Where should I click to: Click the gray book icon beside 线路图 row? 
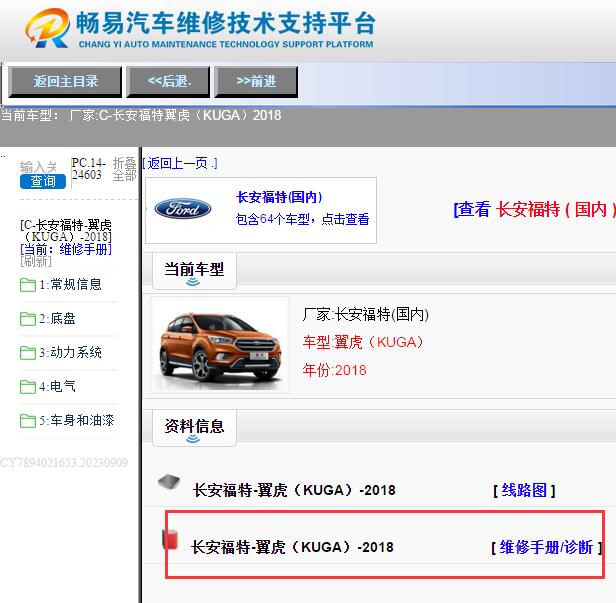pyautogui.click(x=169, y=482)
